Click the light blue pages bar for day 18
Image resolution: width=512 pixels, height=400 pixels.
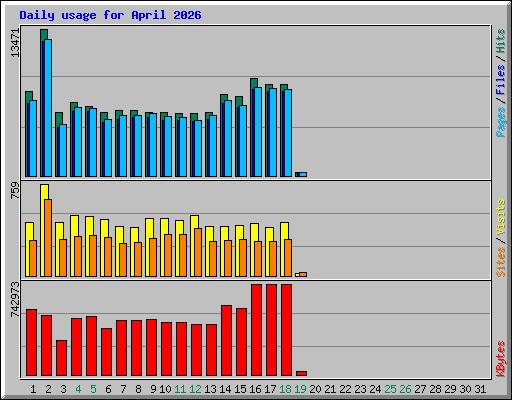pos(288,133)
